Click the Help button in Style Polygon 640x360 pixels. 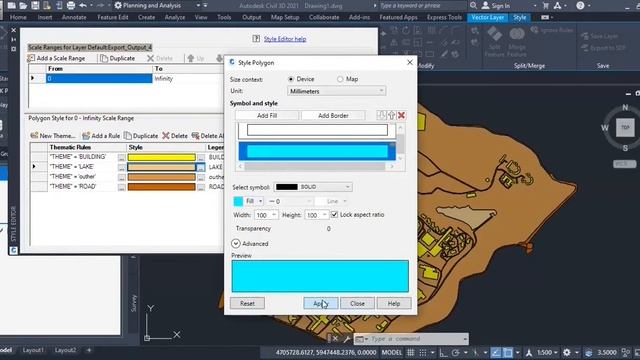394,303
